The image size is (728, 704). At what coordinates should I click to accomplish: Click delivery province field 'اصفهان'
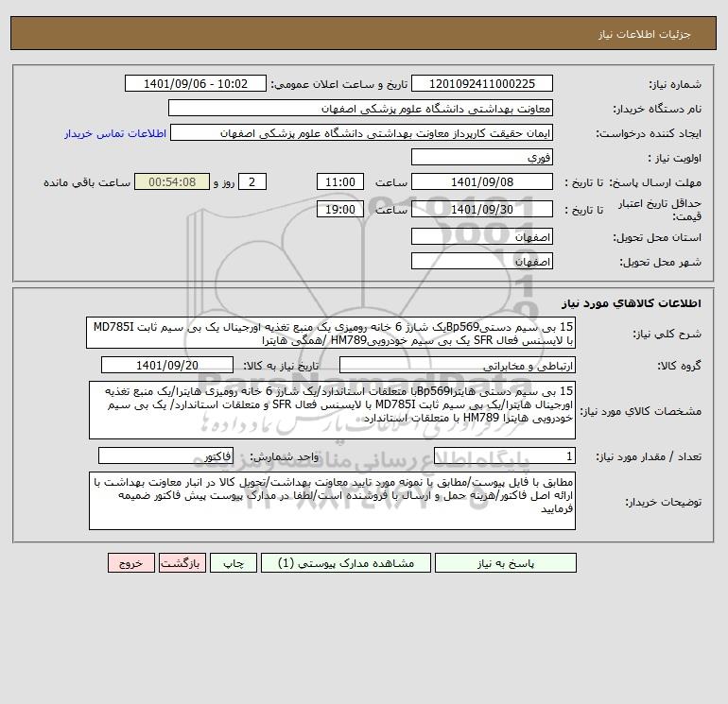tap(482, 236)
